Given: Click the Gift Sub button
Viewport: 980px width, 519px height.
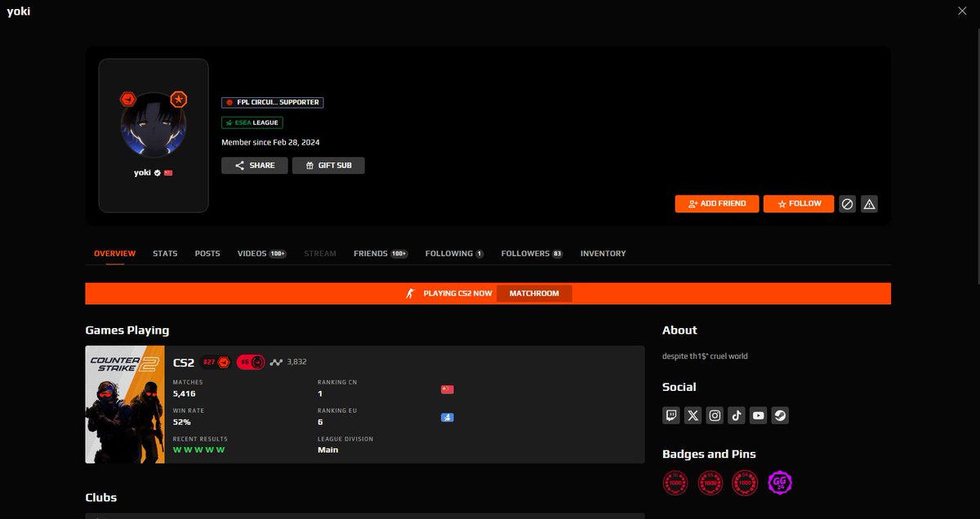Looking at the screenshot, I should pos(328,166).
